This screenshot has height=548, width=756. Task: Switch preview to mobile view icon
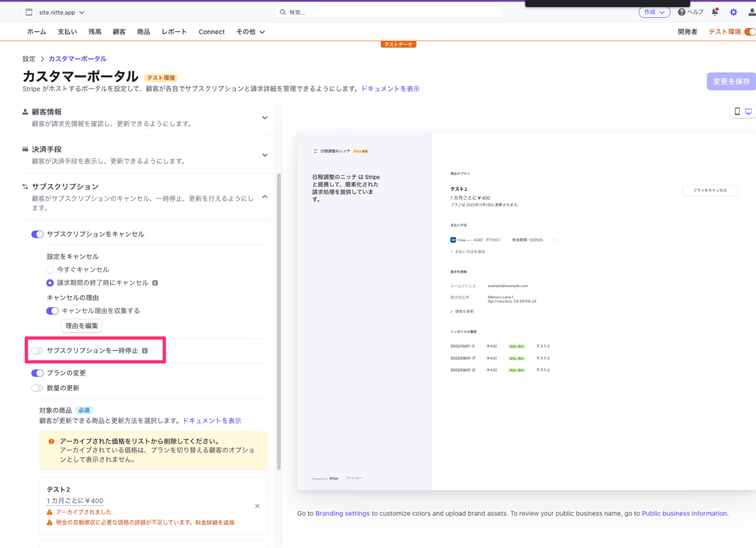(x=737, y=111)
